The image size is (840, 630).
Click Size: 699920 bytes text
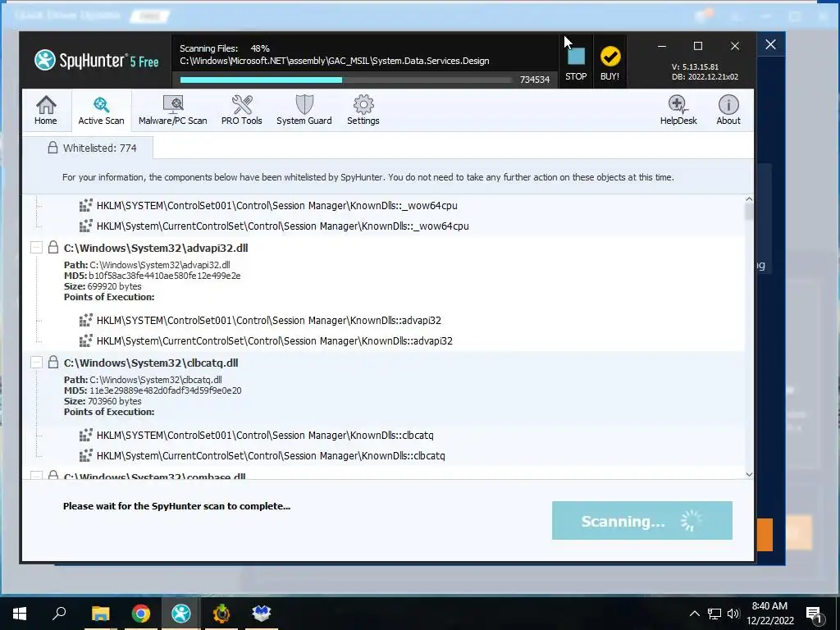pos(103,286)
